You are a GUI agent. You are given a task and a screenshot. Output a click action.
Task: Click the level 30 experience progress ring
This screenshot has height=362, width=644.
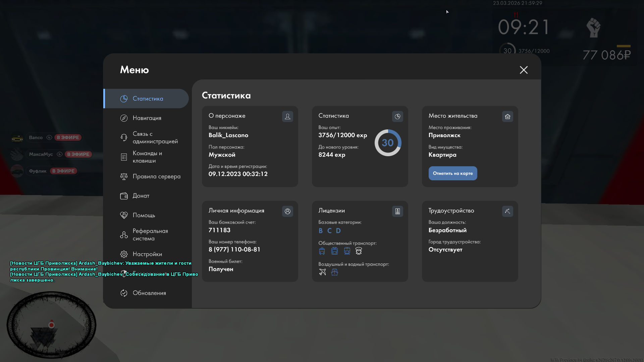388,143
